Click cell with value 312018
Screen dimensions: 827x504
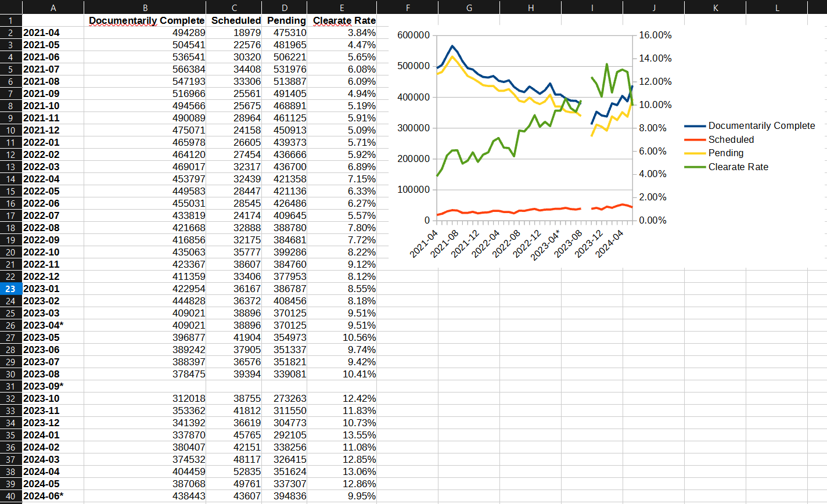pos(145,398)
